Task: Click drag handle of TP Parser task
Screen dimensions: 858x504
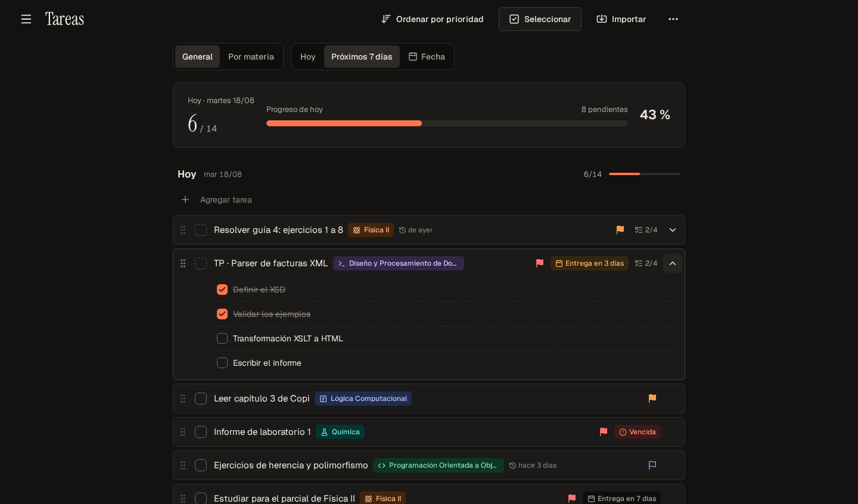Action: tap(183, 263)
